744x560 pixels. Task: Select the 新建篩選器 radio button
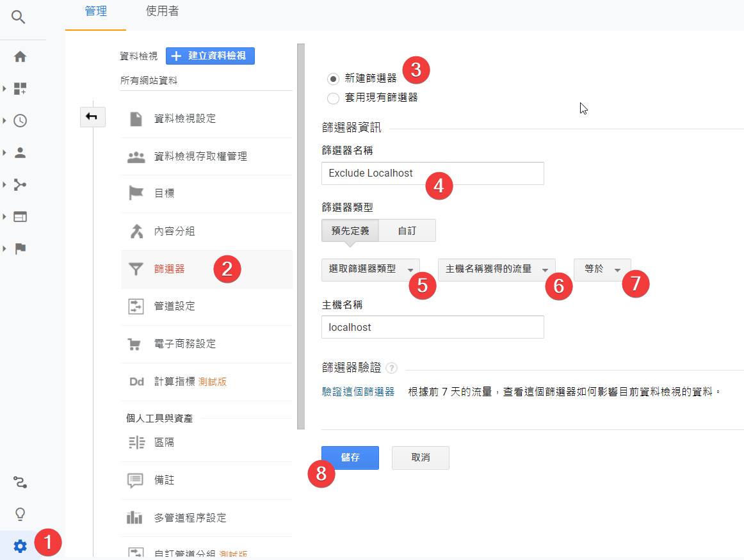[x=333, y=79]
